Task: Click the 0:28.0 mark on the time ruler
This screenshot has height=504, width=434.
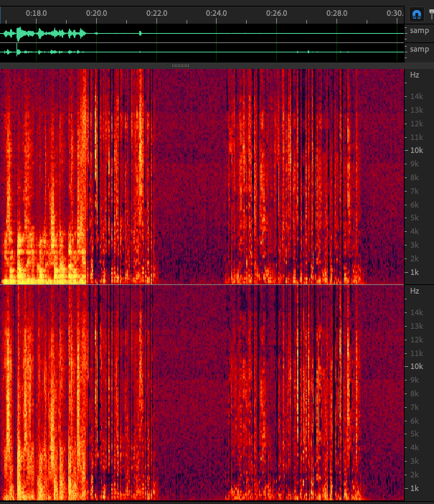Action: click(x=336, y=14)
